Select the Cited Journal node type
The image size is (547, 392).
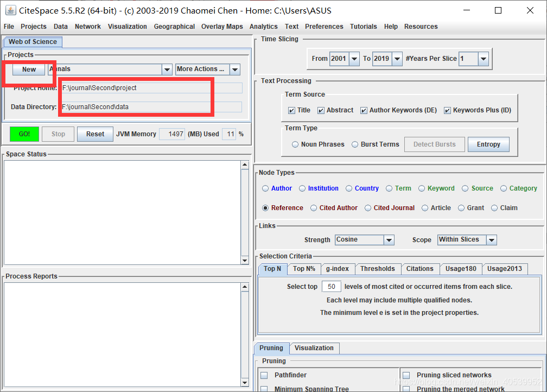pos(368,208)
